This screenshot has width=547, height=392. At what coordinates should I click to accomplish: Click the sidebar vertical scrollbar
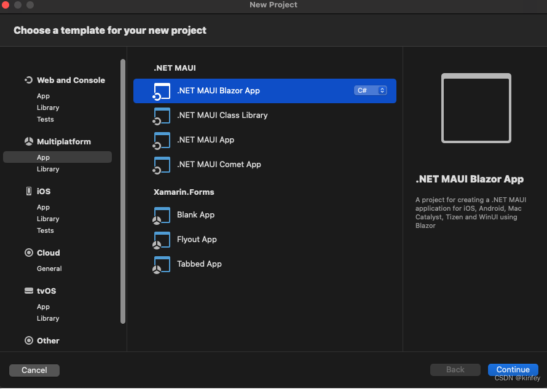(123, 190)
